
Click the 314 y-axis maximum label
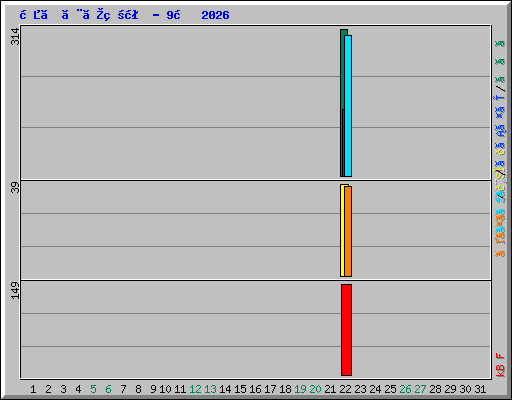pyautogui.click(x=15, y=37)
